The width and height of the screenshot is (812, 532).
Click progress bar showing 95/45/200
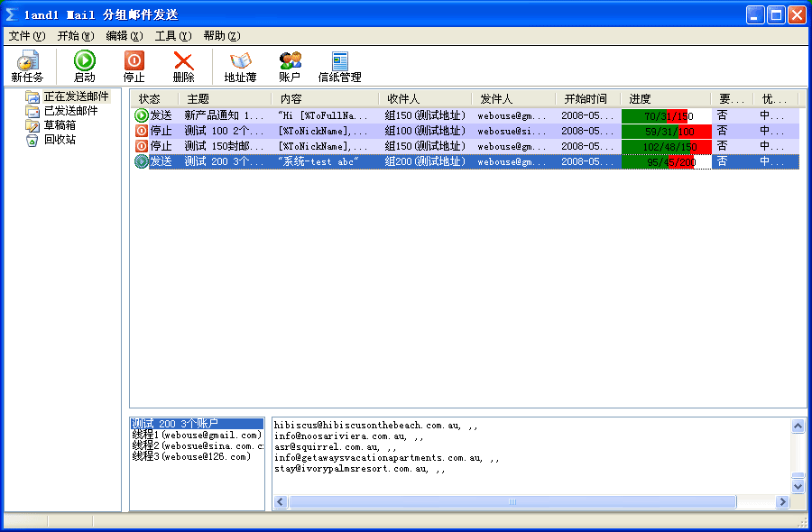pyautogui.click(x=667, y=162)
